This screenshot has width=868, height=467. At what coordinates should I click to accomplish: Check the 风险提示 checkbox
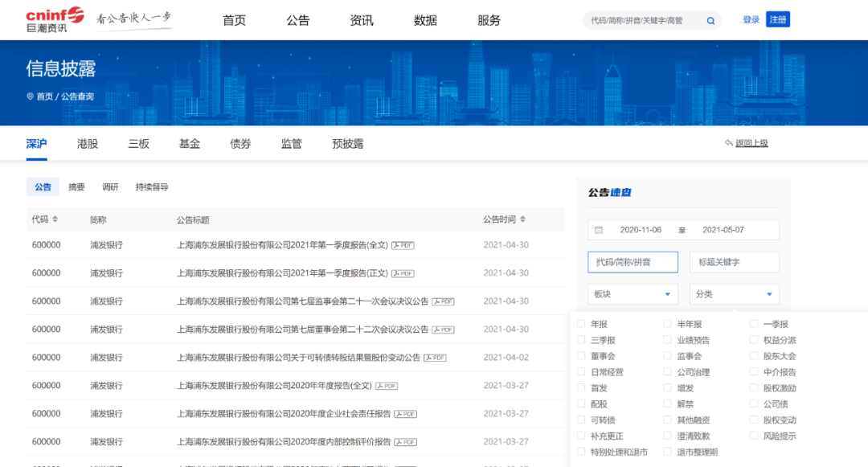point(753,436)
